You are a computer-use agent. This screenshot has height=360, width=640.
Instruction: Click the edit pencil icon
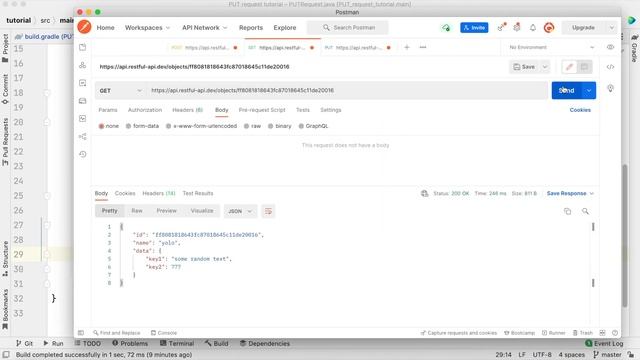click(x=569, y=67)
